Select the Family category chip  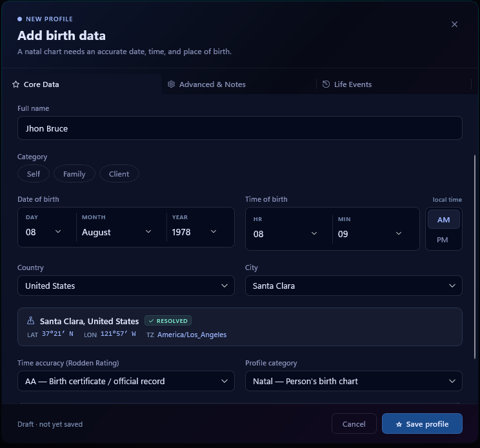point(74,173)
